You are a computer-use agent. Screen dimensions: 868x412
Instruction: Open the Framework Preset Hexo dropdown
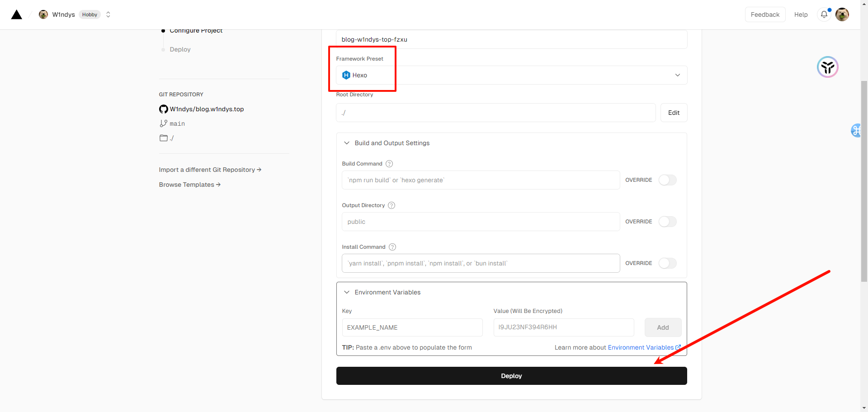pos(511,75)
